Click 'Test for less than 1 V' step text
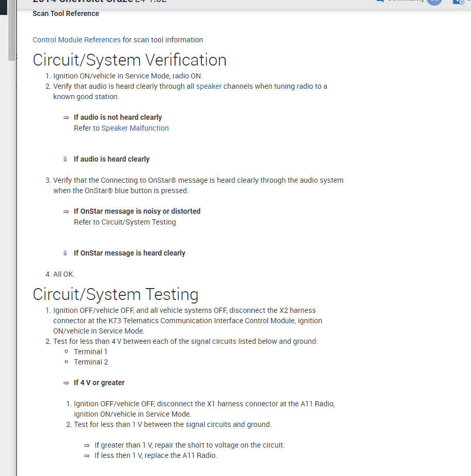Screen dimensions: 471x476 (x=172, y=424)
